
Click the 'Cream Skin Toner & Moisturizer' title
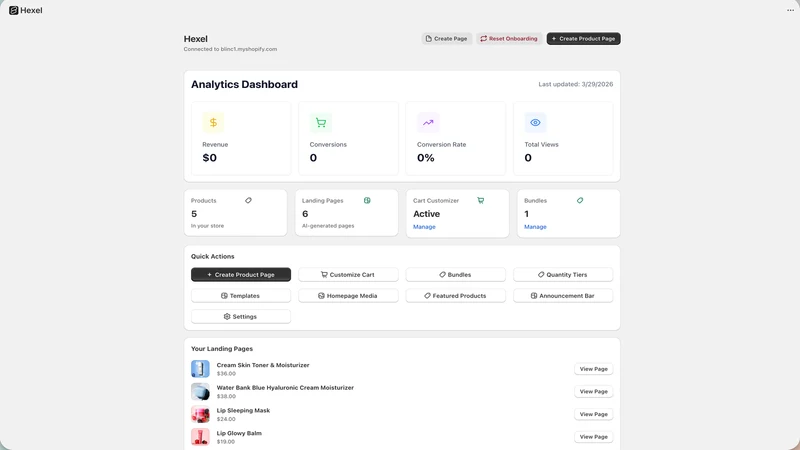263,365
